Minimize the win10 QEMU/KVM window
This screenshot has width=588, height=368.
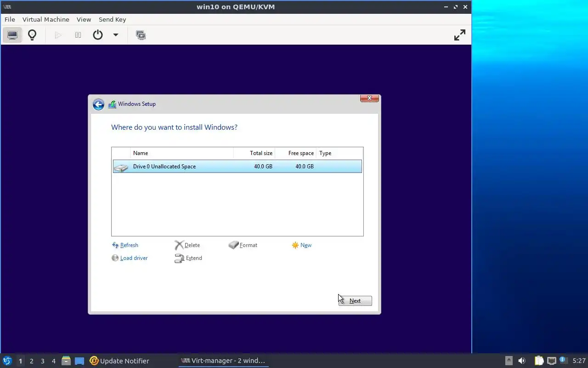(x=446, y=7)
